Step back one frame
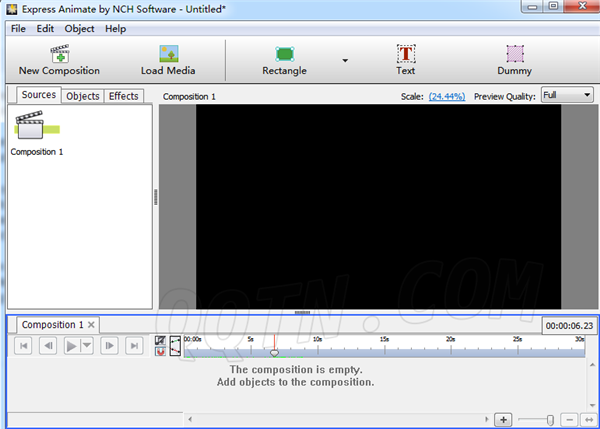 [48, 346]
